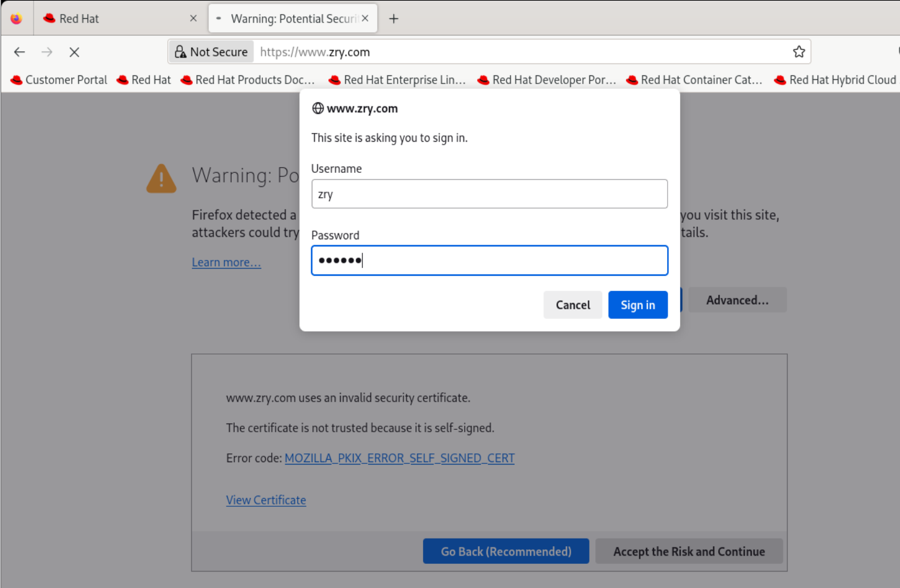Click the Sign in button
The image size is (900, 588).
(638, 305)
